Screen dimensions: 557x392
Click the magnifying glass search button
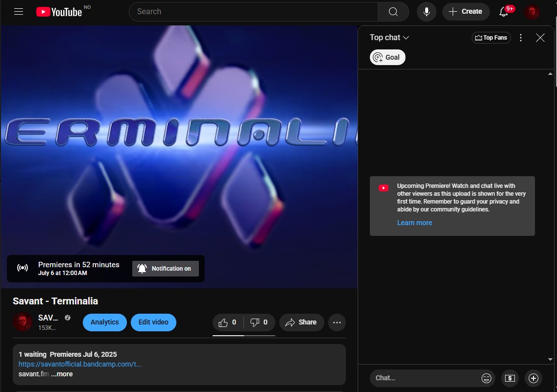point(393,12)
